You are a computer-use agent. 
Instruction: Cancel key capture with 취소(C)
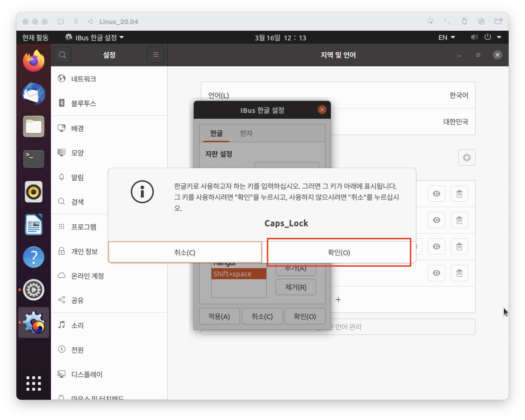tap(185, 252)
